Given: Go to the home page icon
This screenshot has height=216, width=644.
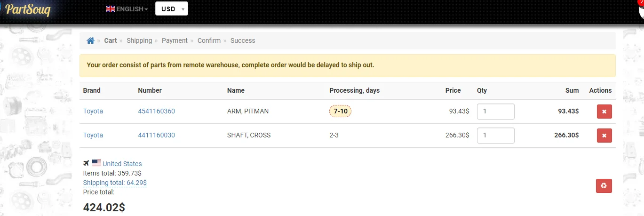Looking at the screenshot, I should point(91,40).
